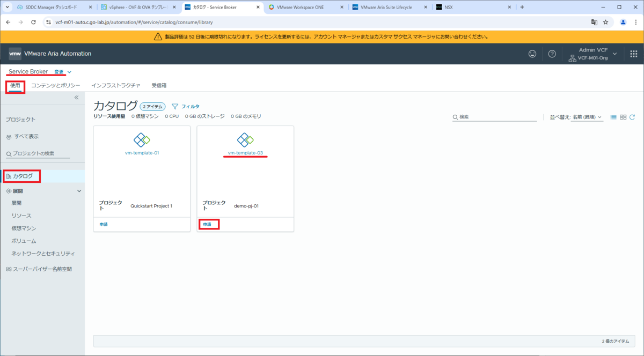This screenshot has width=644, height=356.
Task: Select the コンテンツとポリシー tab
Action: 55,85
